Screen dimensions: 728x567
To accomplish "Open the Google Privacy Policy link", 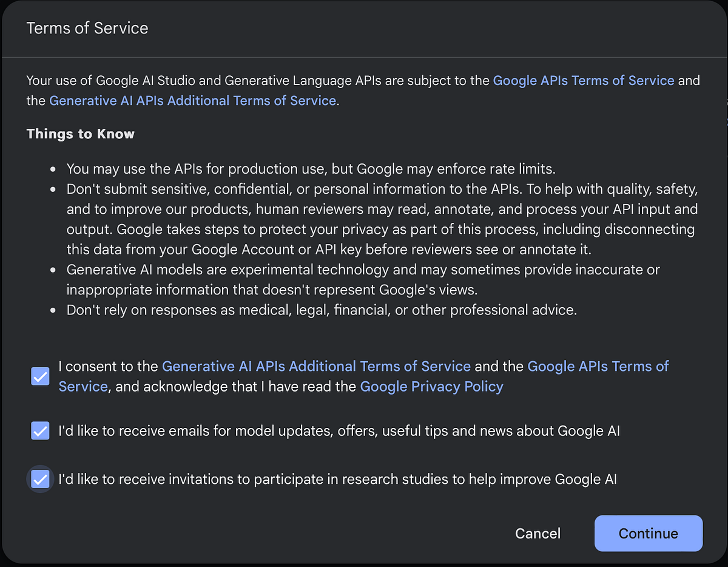I will [x=431, y=386].
